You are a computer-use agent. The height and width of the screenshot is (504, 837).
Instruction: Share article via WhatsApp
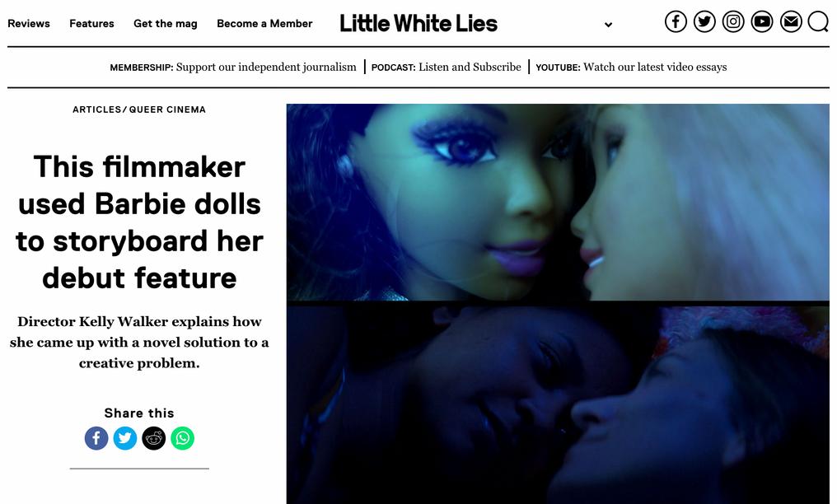point(183,438)
